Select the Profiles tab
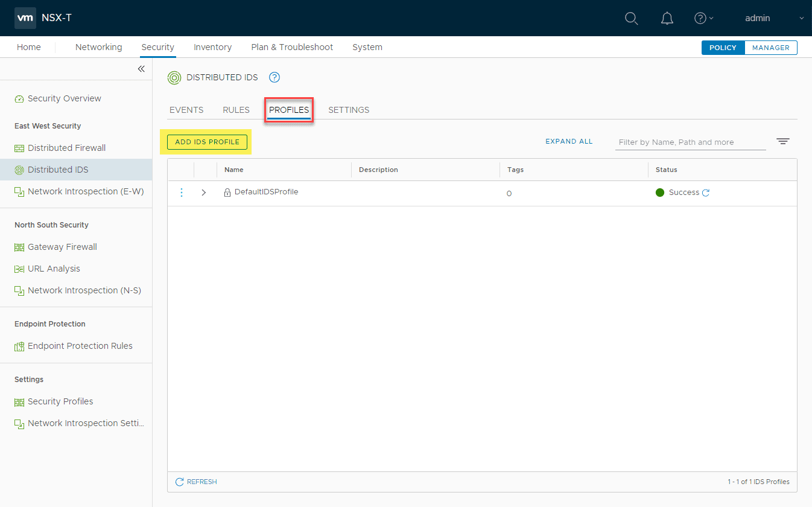 [x=289, y=110]
